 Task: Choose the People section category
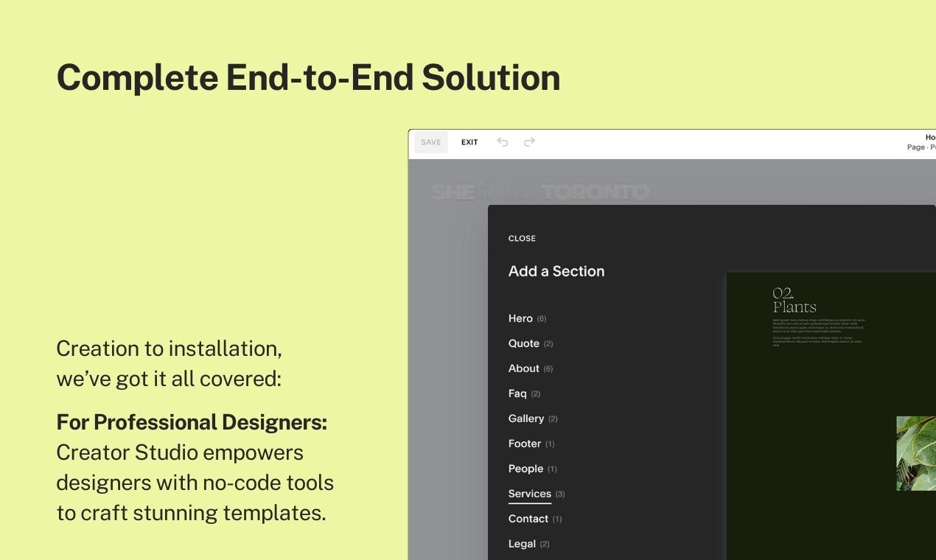pos(532,469)
